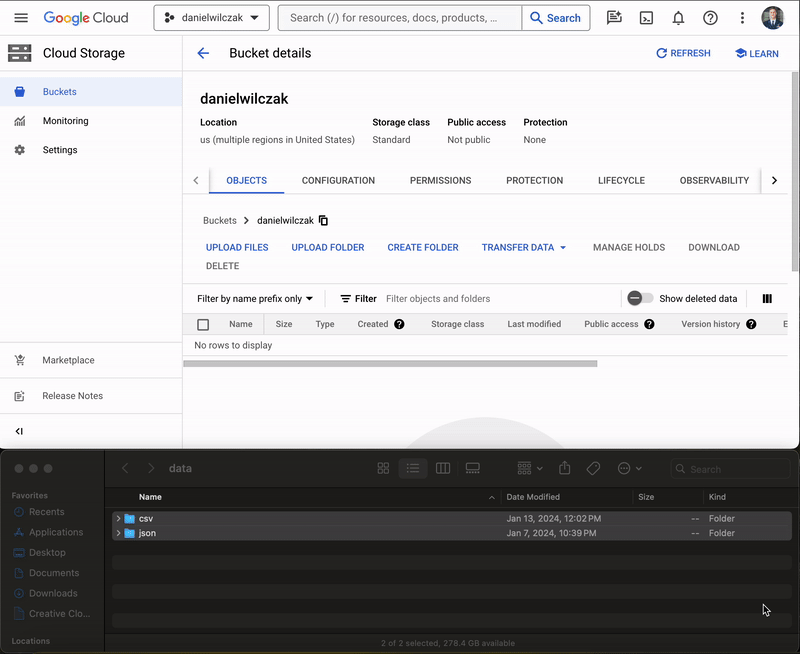800x654 pixels.
Task: Open the Finder action ellipsis menu
Action: pyautogui.click(x=629, y=468)
